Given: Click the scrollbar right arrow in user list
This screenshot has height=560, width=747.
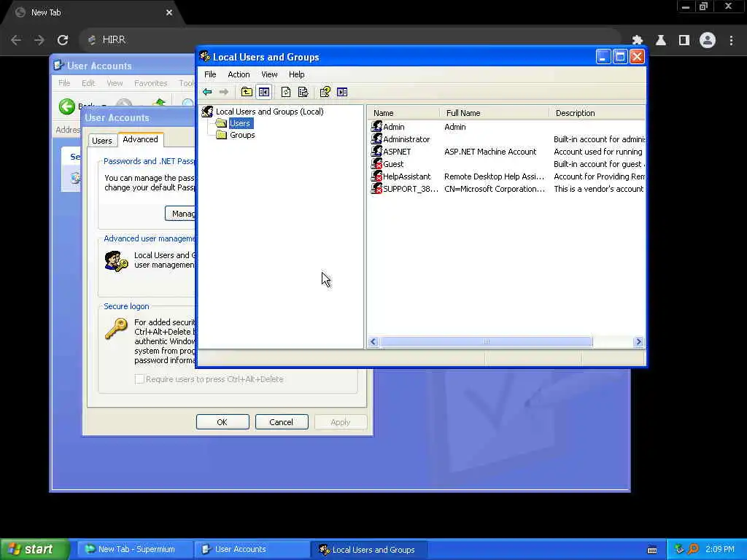Looking at the screenshot, I should click(639, 342).
